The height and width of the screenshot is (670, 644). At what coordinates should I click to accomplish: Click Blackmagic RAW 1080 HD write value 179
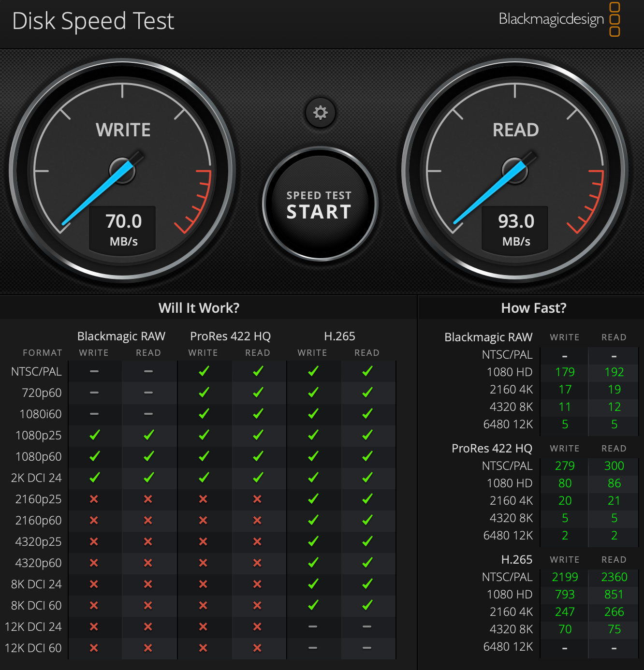(x=565, y=372)
